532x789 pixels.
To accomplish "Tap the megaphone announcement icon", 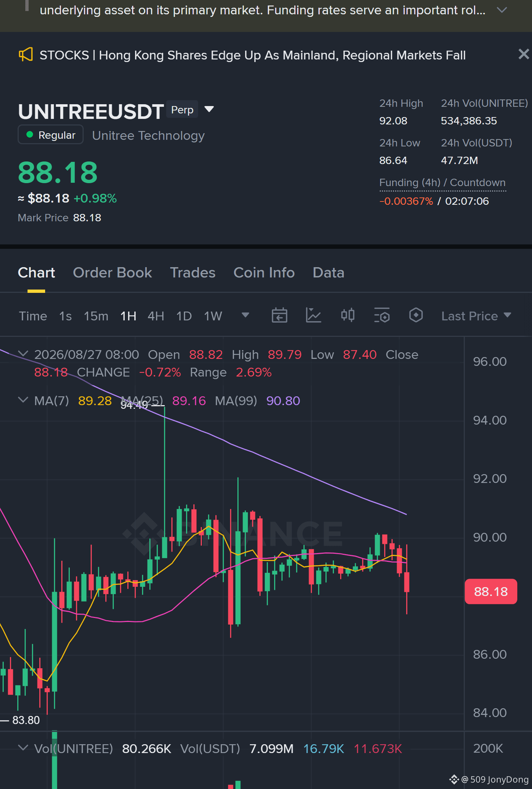I will [26, 55].
